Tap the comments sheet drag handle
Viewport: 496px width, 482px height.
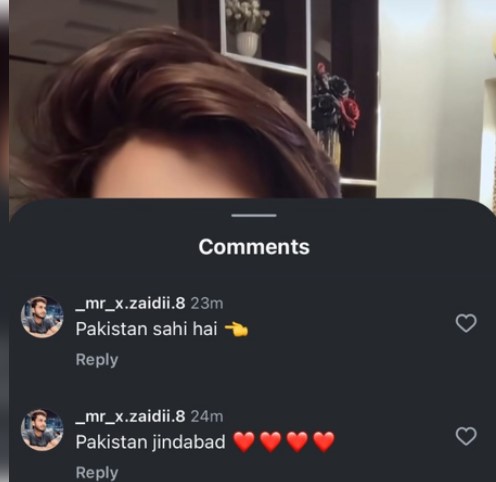254,215
